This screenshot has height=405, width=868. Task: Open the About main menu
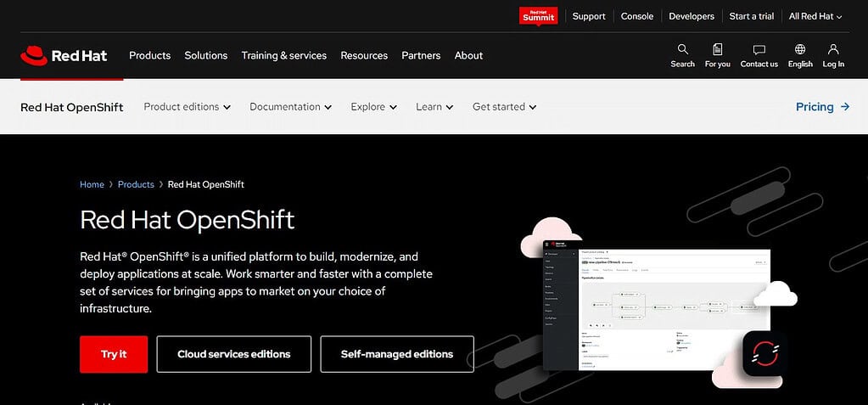point(469,55)
